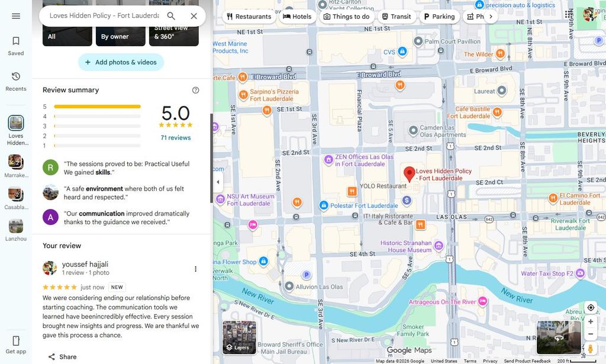Open the main hamburger menu
Viewport: 606px width, 364px height.
[x=16, y=16]
